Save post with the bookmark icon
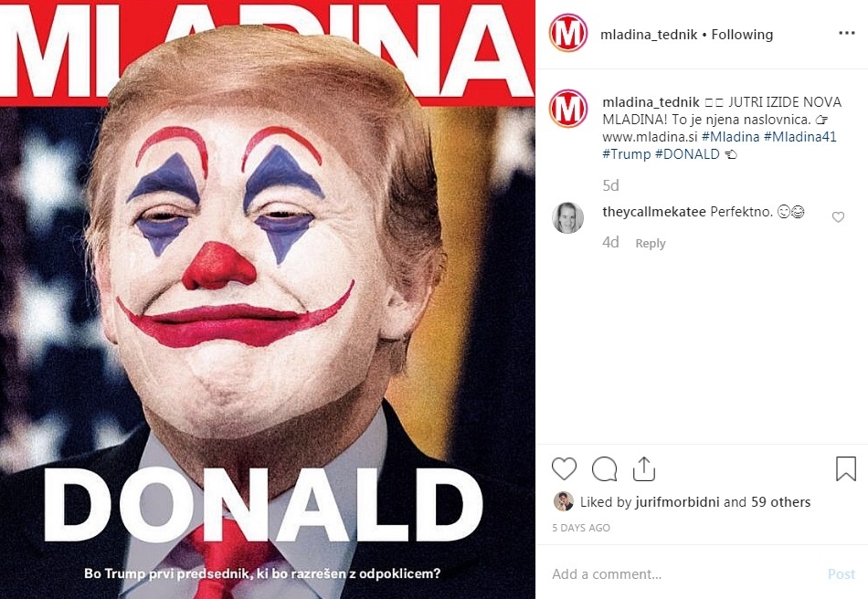 (846, 469)
